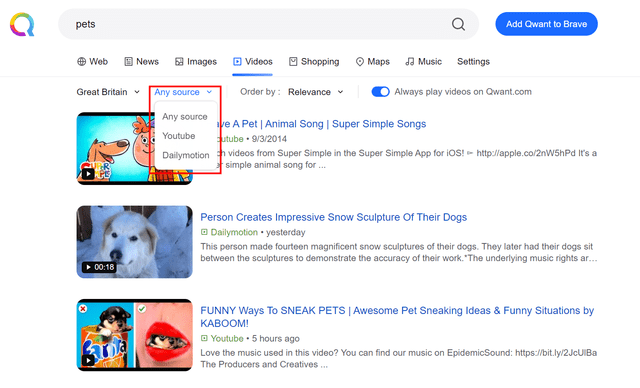Image resolution: width=640 pixels, height=388 pixels.
Task: Click the bag icon beside Shopping
Action: click(x=293, y=62)
